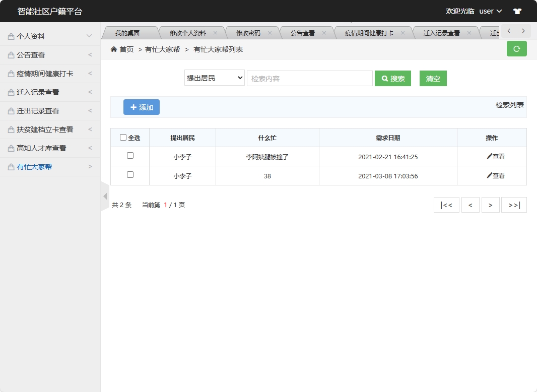
Task: Open the 提出居民 search field dropdown
Action: [214, 78]
